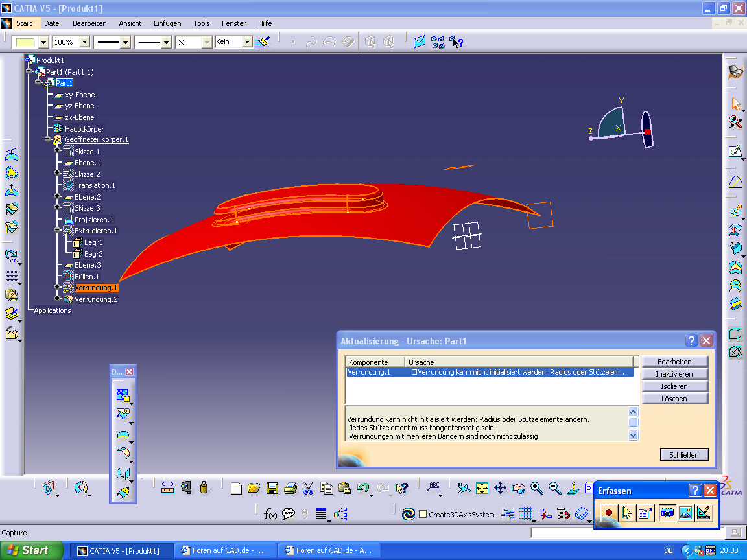Screen dimensions: 747x560
Task: Click the Fit All In icon
Action: click(482, 488)
